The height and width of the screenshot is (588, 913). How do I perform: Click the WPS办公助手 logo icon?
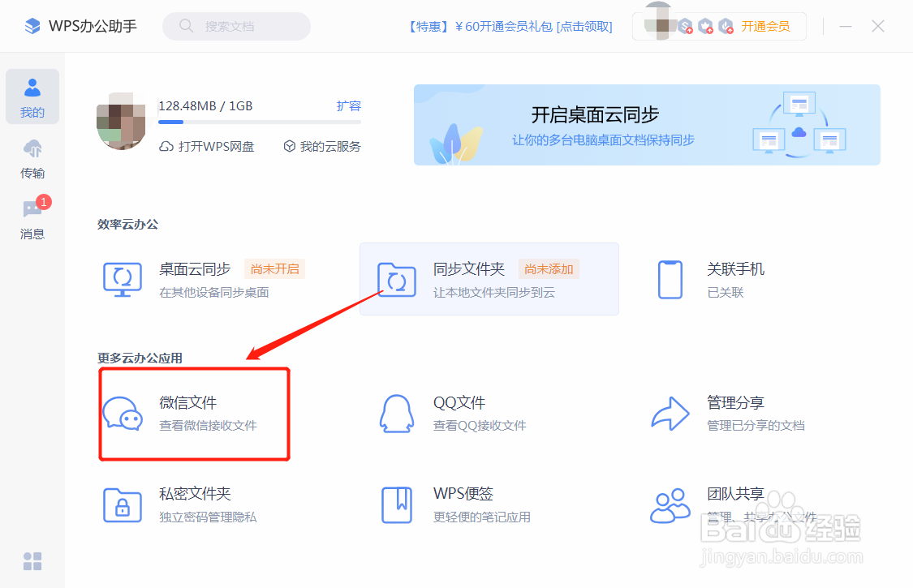tap(32, 26)
